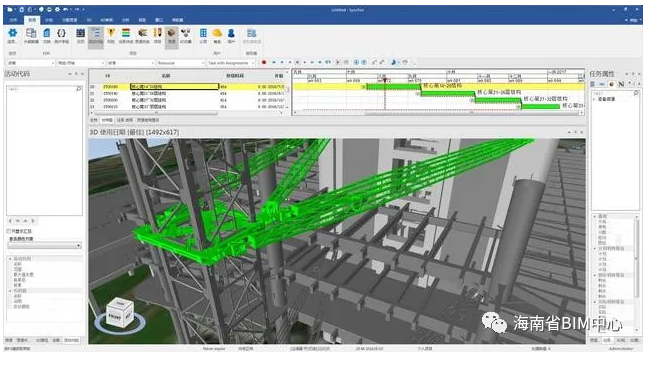Click Administrator in the status bar
This screenshot has height=365, width=656.
click(621, 348)
